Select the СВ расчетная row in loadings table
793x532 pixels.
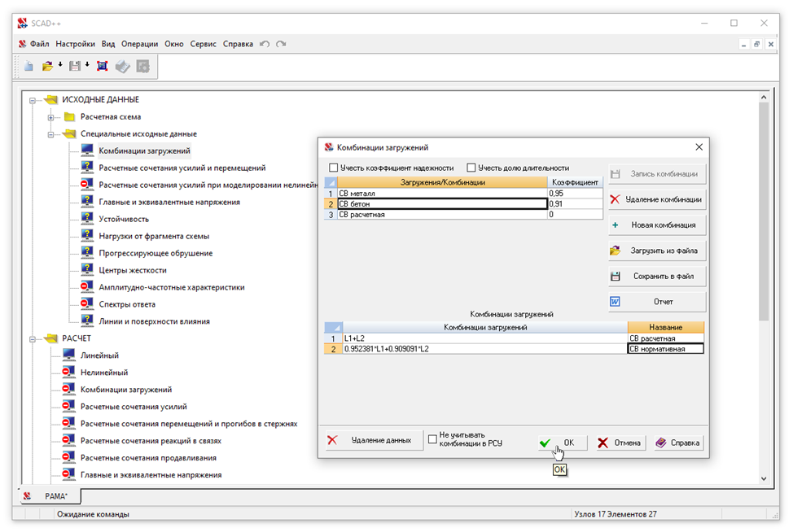[x=462, y=214]
